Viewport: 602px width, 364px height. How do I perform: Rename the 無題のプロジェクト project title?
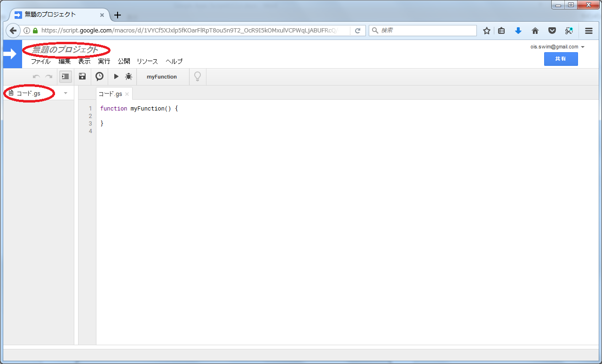coord(65,49)
